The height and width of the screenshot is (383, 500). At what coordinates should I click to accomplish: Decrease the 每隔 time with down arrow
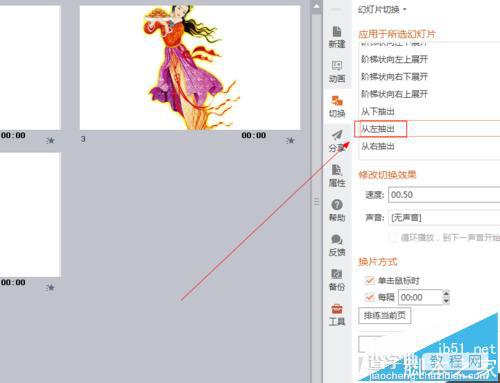(446, 301)
